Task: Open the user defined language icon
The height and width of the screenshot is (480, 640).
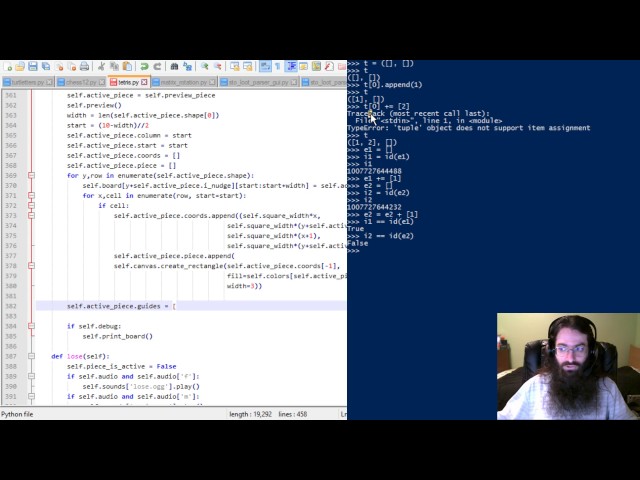Action: (304, 67)
